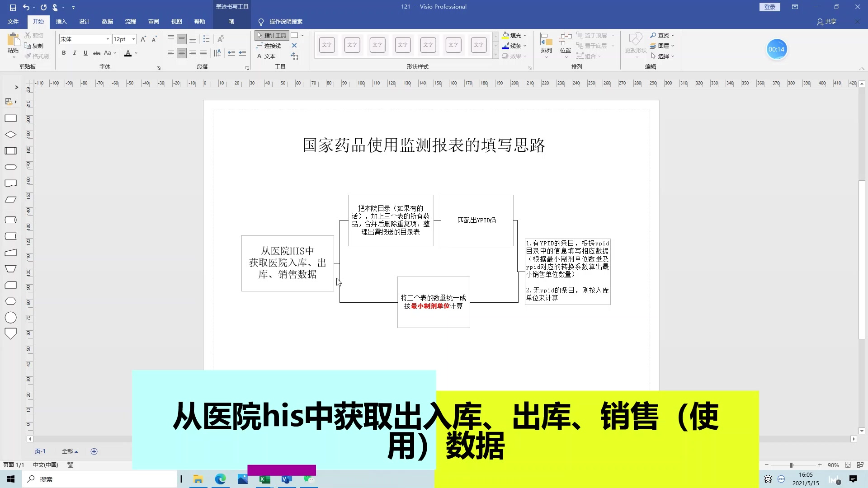
Task: Collapse the ribbon with the chevron
Action: tap(862, 68)
